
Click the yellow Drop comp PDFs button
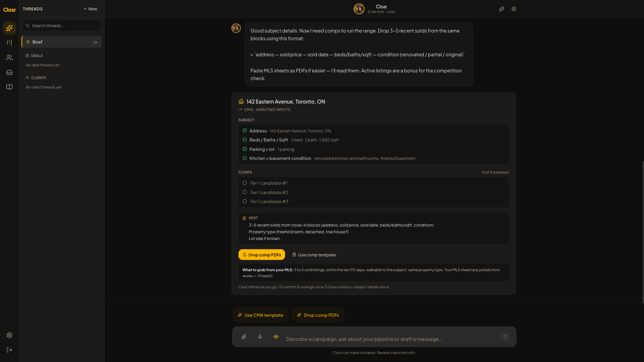point(262,255)
